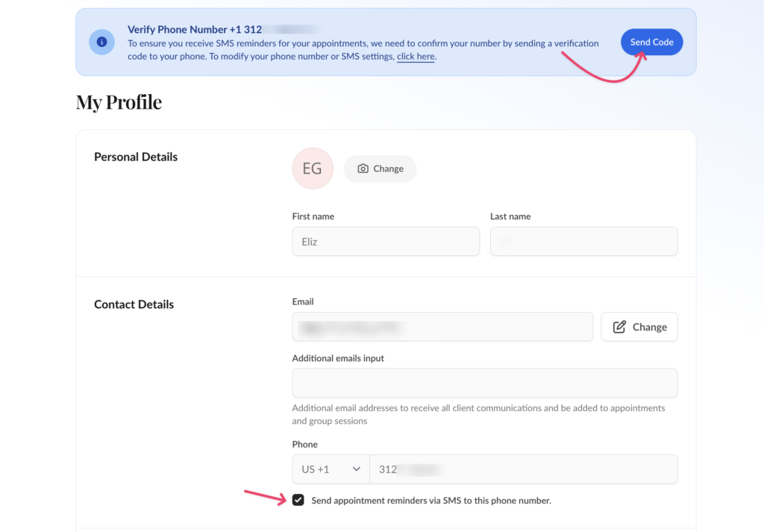Click the Verify Phone Number banner title
Viewport: 764px width, 532px height.
pos(195,29)
